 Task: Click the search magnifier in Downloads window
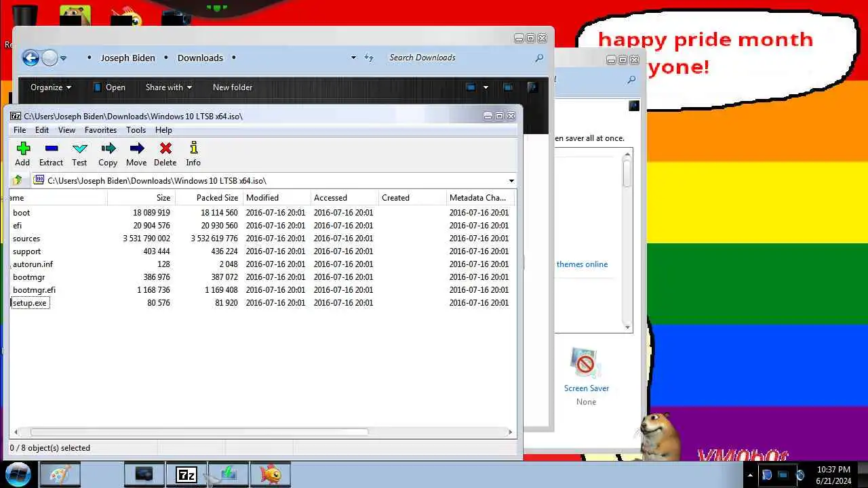(x=539, y=58)
